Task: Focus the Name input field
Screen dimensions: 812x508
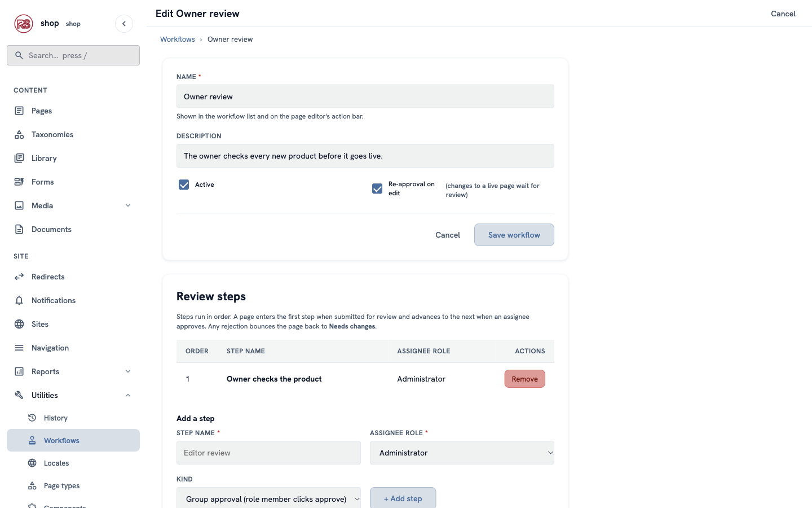Action: (x=365, y=97)
